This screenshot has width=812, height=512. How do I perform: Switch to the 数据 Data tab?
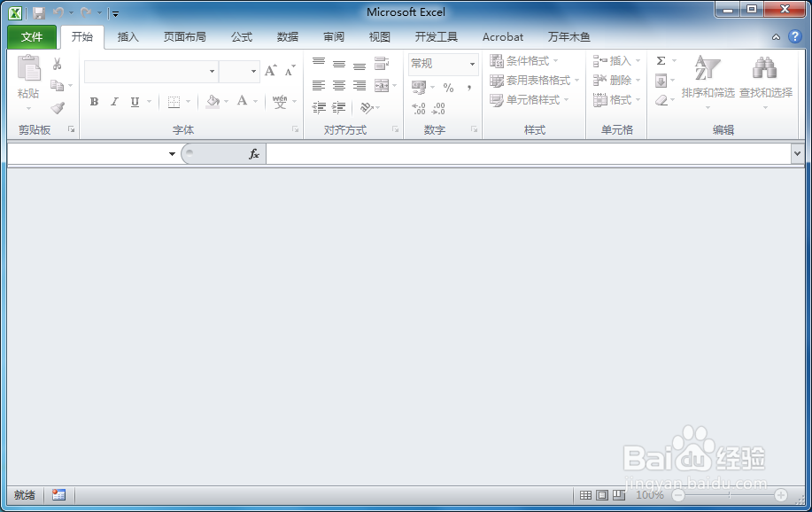288,37
